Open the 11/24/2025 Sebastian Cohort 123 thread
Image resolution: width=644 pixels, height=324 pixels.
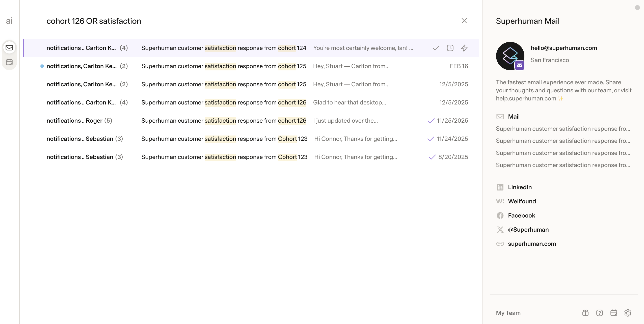click(251, 139)
